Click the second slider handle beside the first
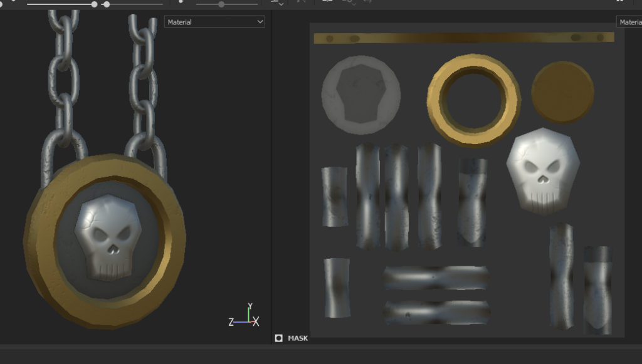Screen dimensions: 642x364 107,4
